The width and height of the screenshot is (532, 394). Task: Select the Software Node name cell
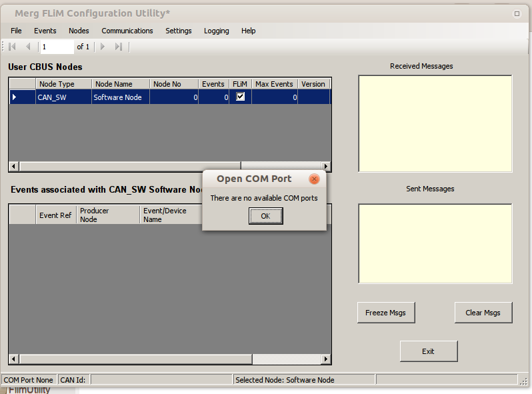(121, 97)
